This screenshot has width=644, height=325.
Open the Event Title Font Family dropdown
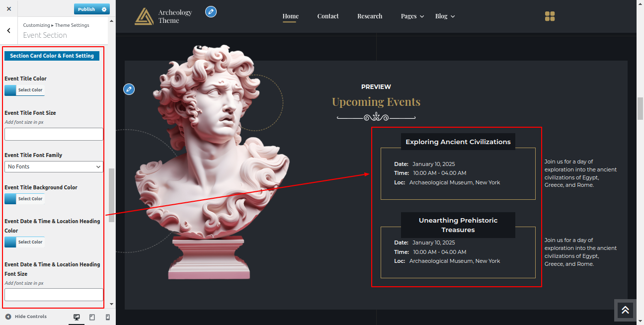54,167
